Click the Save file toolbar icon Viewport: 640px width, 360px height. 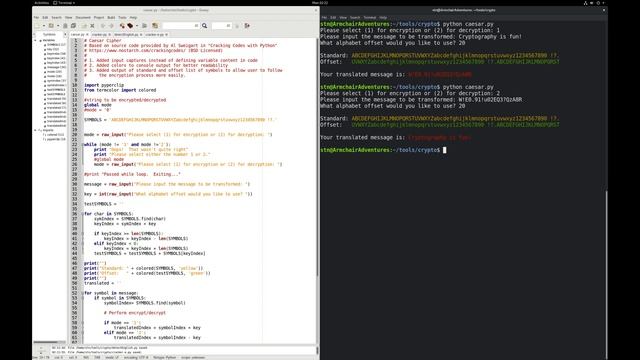tap(65, 26)
